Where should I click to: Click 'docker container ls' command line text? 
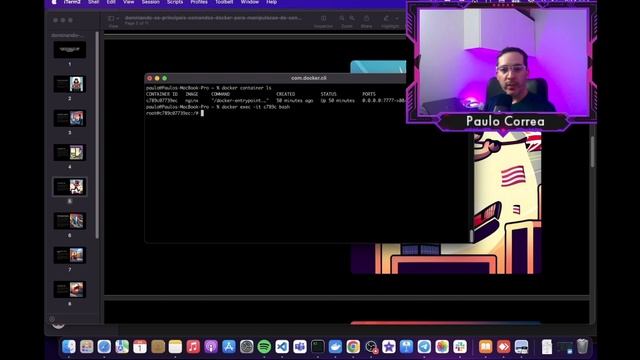pyautogui.click(x=246, y=88)
